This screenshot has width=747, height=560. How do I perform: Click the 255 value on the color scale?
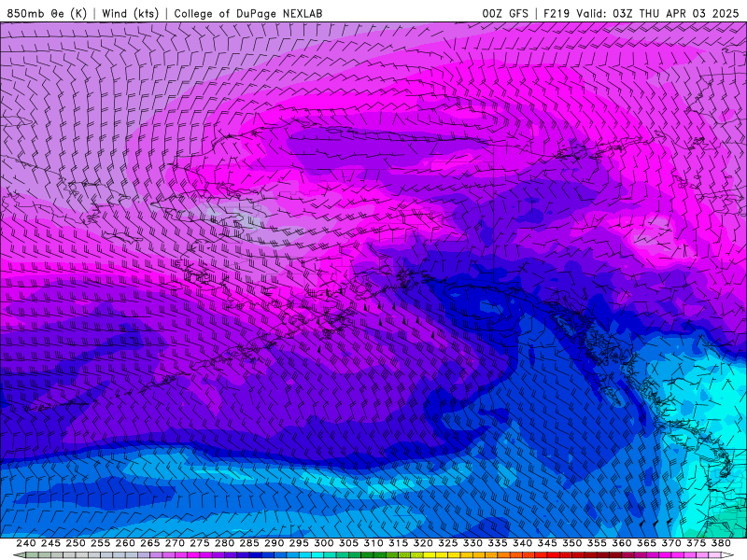tap(100, 543)
